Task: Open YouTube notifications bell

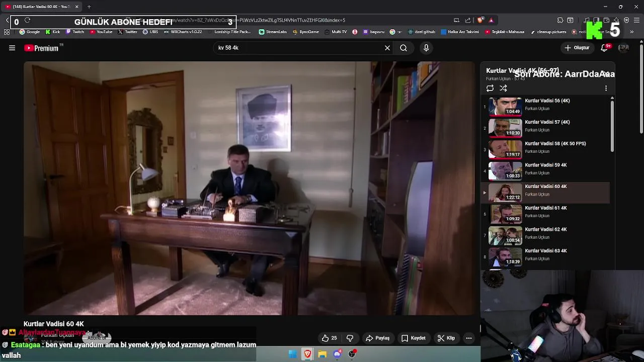Action: (605, 48)
